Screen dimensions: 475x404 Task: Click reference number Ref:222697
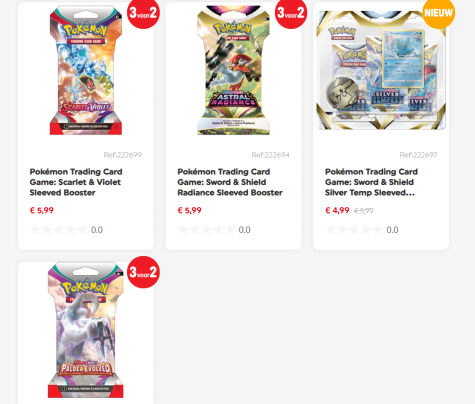[x=418, y=155]
